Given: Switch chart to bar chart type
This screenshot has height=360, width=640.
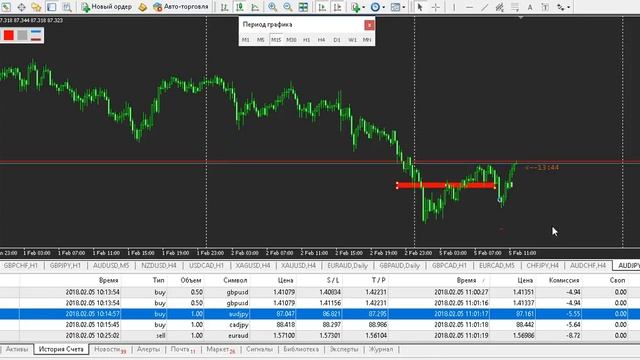Looking at the screenshot, I should click(224, 7).
